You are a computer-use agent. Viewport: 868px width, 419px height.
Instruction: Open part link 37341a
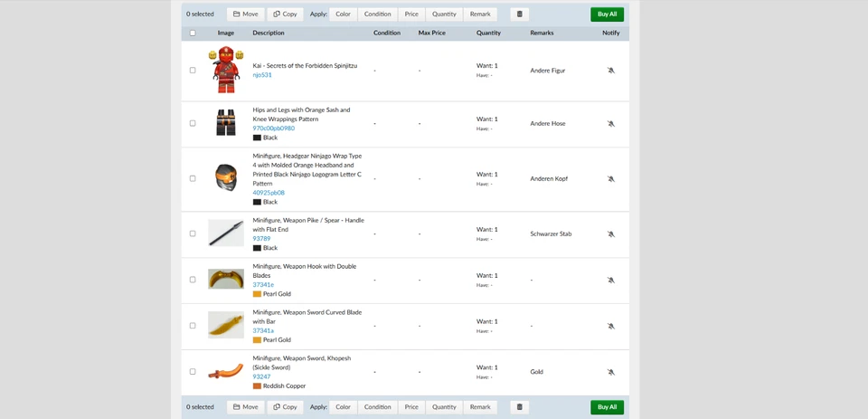[263, 330]
